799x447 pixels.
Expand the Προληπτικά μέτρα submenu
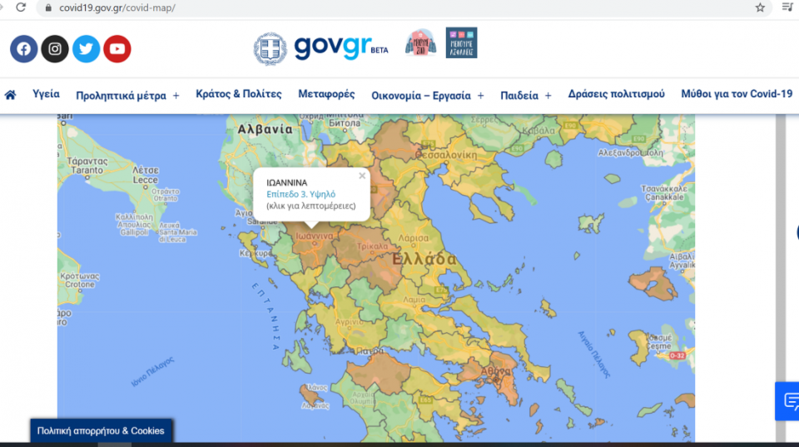click(176, 96)
